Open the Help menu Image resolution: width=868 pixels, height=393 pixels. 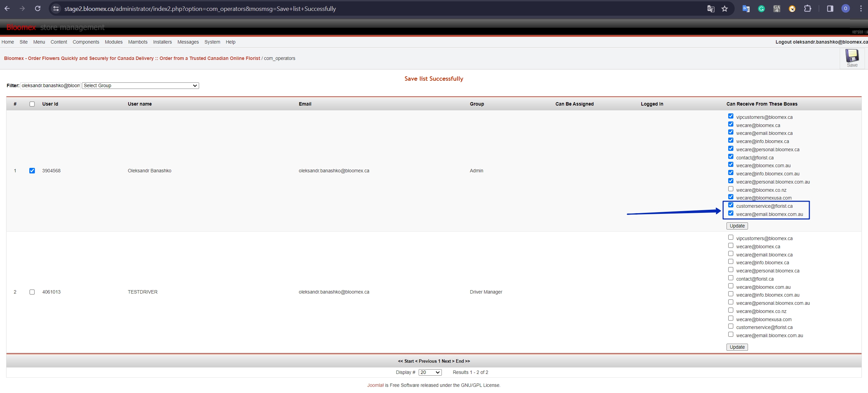230,42
